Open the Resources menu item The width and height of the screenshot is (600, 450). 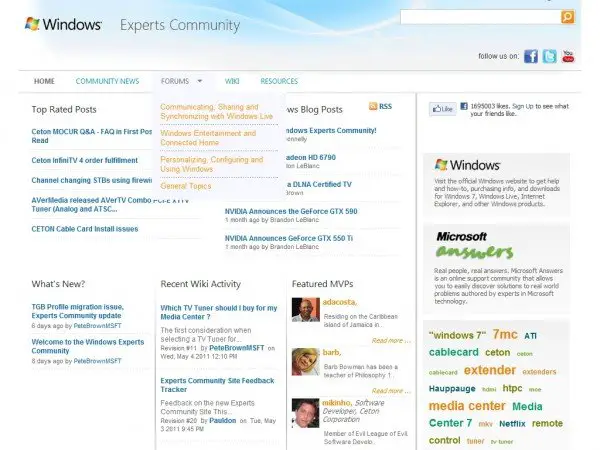pos(279,81)
